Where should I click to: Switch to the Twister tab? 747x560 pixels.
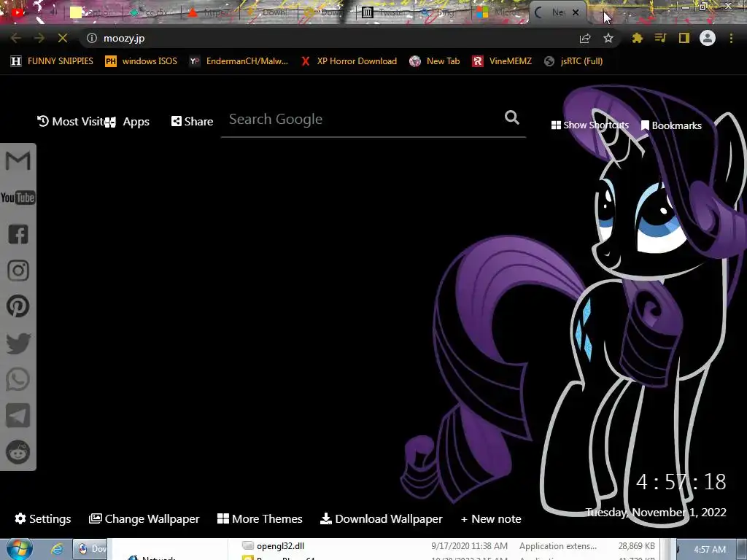coord(384,13)
